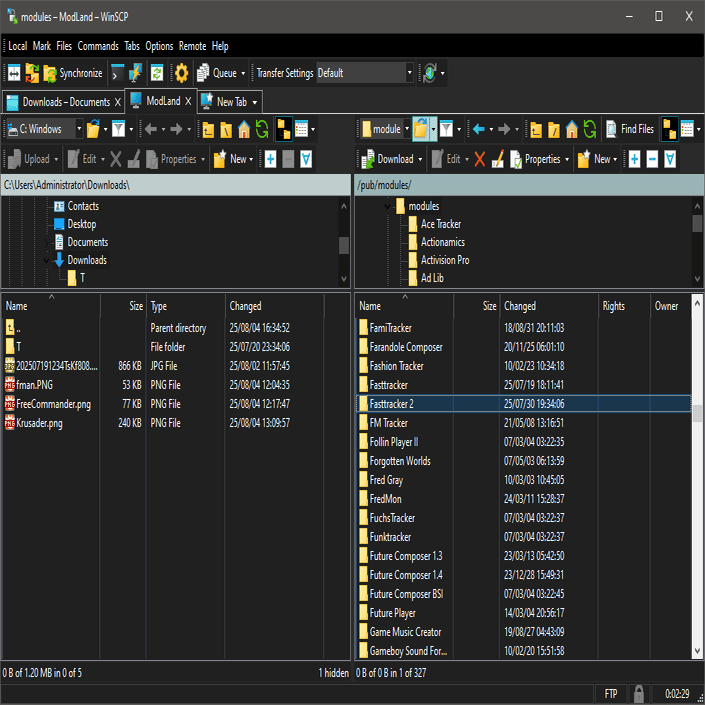This screenshot has width=705, height=705.
Task: Click the Download button
Action: click(388, 159)
